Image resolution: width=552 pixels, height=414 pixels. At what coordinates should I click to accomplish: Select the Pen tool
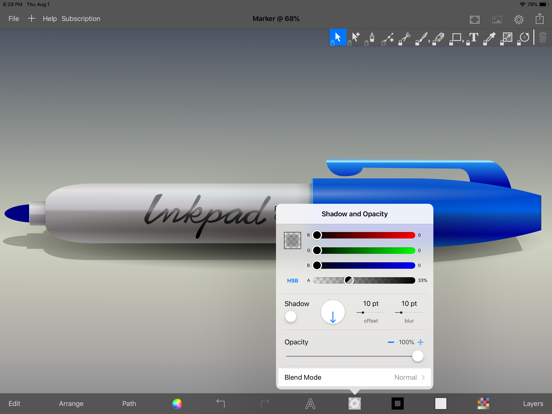pyautogui.click(x=371, y=38)
